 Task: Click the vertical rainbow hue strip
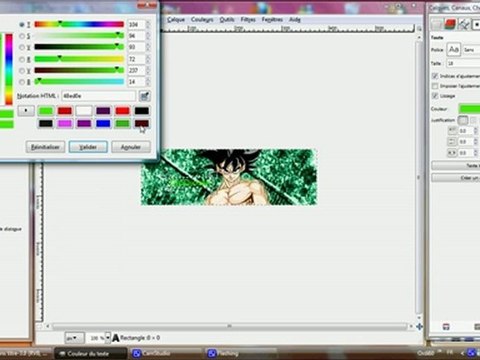click(9, 69)
